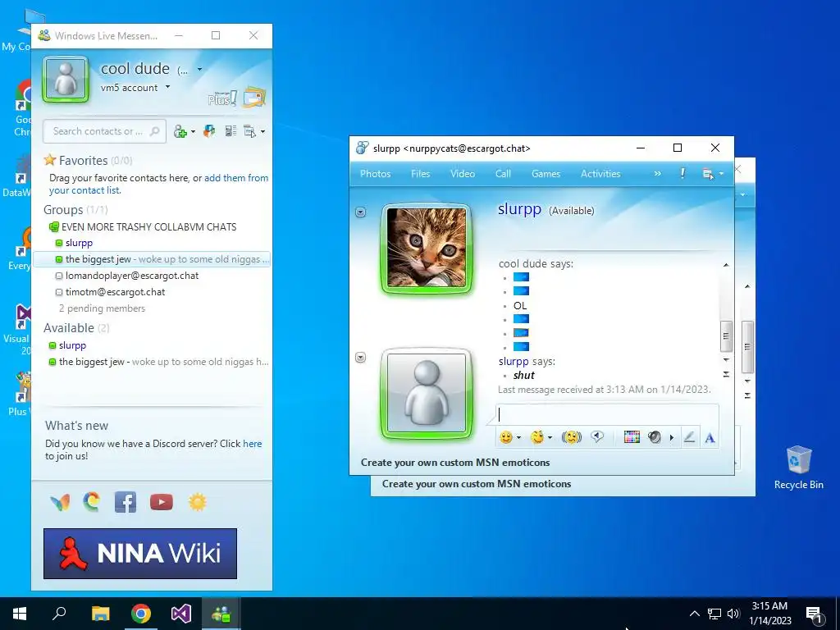The height and width of the screenshot is (630, 840).
Task: Click the MSN butterfly icon
Action: pyautogui.click(x=60, y=503)
